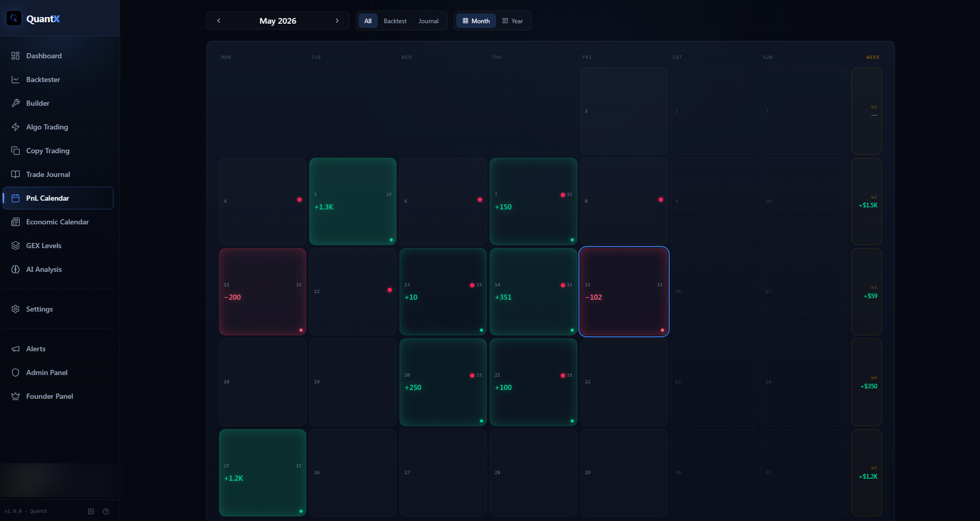Open Builder via its wrench icon
This screenshot has height=521, width=980.
pos(15,103)
